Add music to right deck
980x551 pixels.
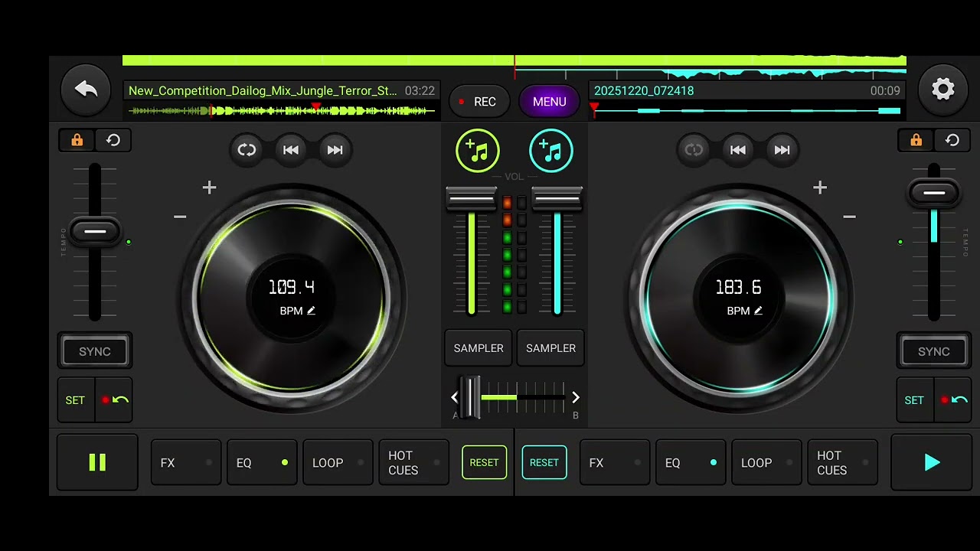coord(550,151)
